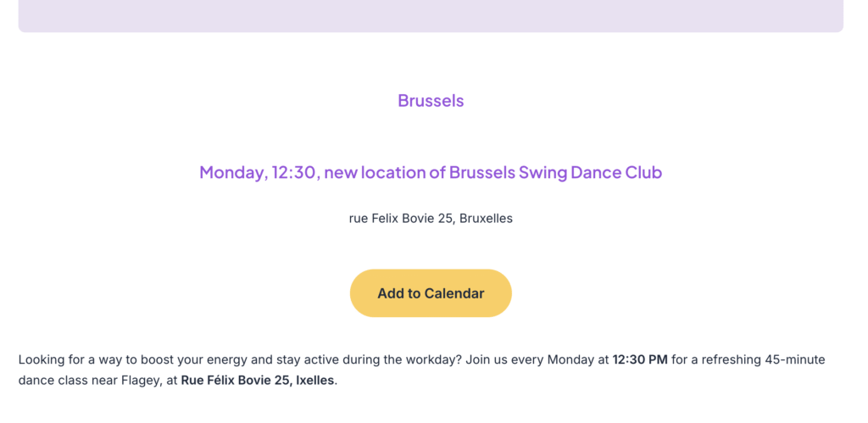Image resolution: width=868 pixels, height=423 pixels.
Task: Click "Brussels Swing Dance Club" in the heading
Action: click(555, 172)
